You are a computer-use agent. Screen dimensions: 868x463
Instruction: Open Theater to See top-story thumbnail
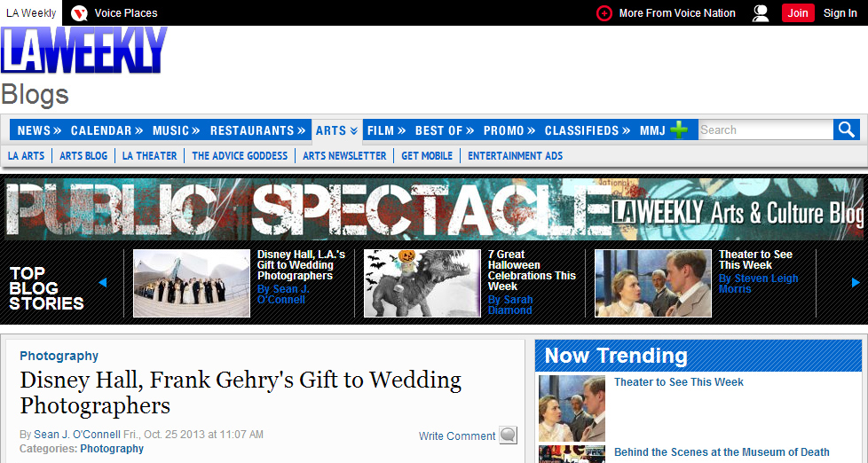(653, 283)
